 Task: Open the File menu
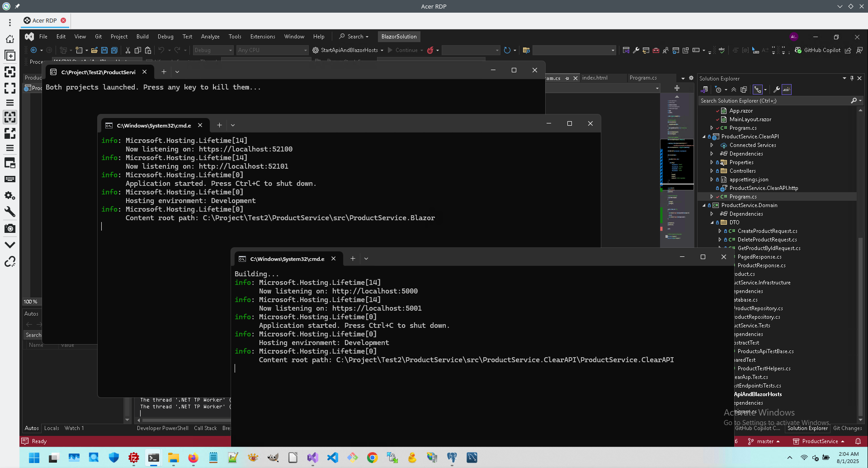43,37
